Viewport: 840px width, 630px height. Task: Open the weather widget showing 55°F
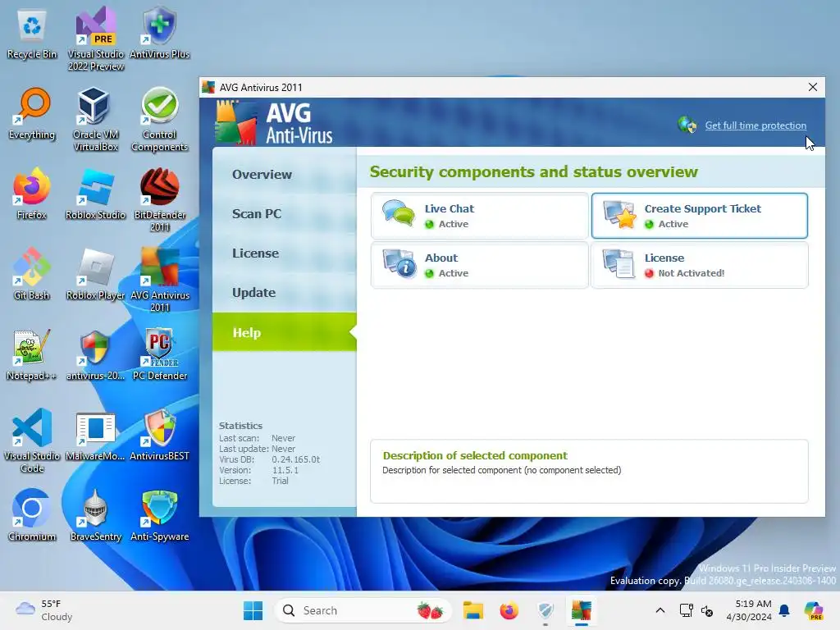point(44,610)
